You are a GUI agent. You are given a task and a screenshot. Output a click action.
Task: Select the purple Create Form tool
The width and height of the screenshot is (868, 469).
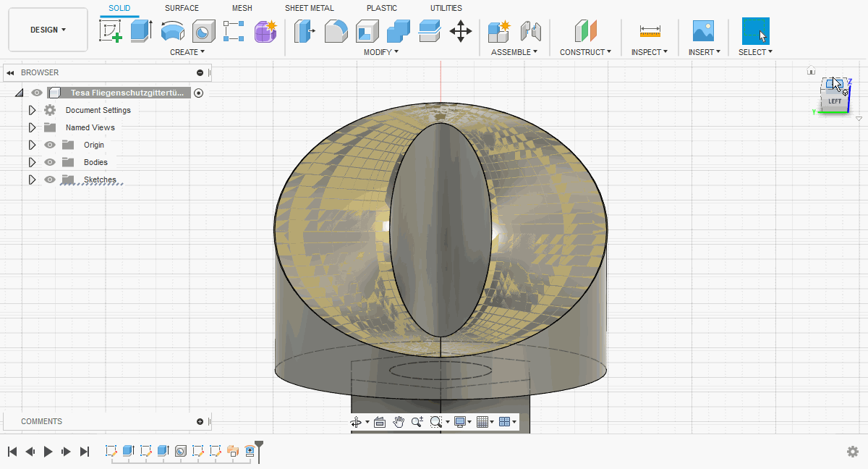pos(265,31)
